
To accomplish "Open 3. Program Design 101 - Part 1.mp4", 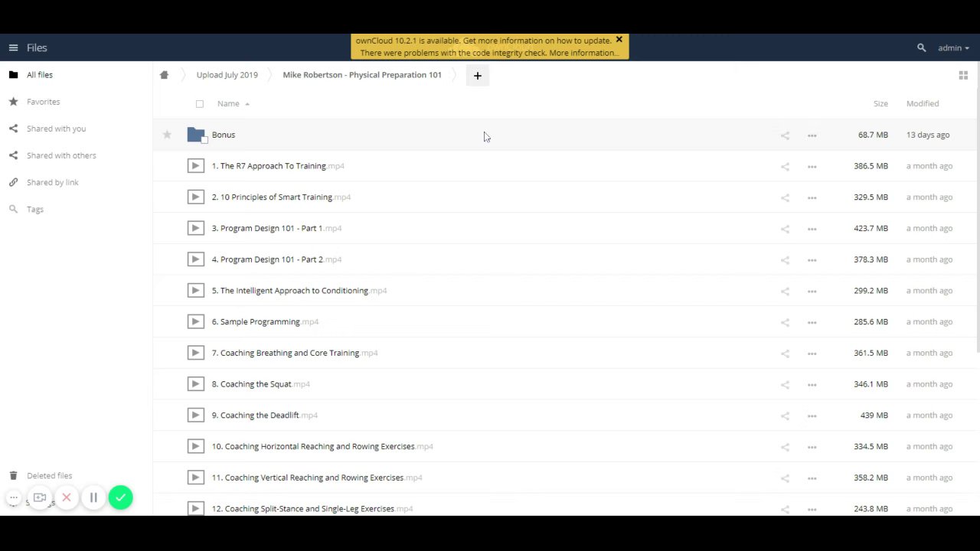I will click(x=276, y=228).
